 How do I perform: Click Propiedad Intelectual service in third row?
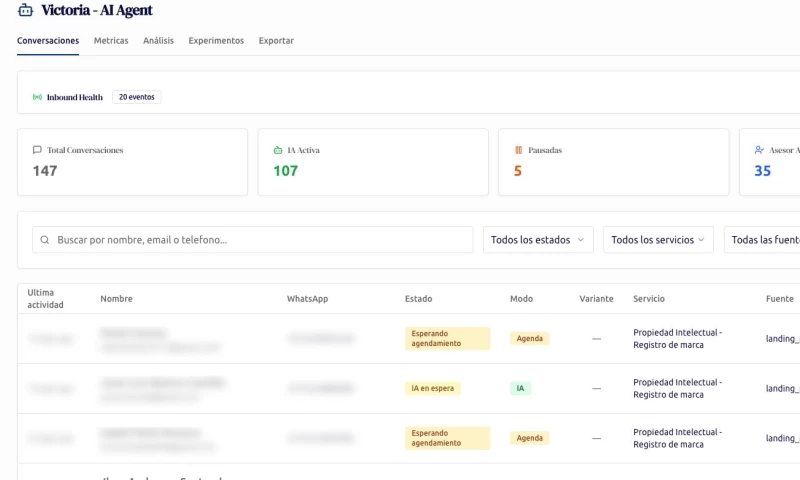click(678, 438)
